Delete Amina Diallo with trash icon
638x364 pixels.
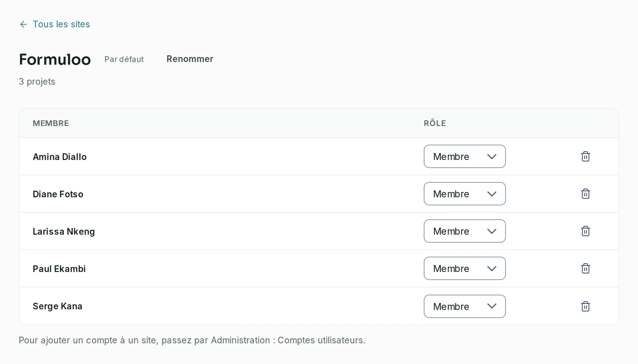[x=585, y=156]
